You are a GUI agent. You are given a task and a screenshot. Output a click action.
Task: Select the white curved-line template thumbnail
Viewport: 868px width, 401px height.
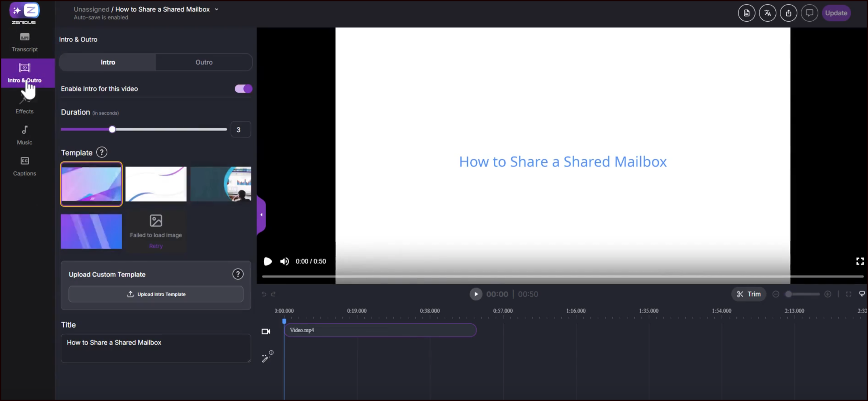(x=156, y=184)
